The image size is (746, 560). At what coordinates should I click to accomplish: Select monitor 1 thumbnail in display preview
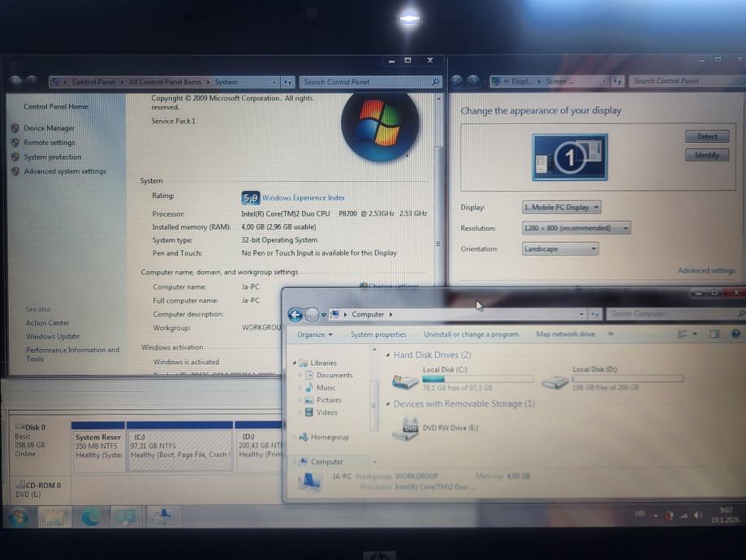click(x=570, y=157)
